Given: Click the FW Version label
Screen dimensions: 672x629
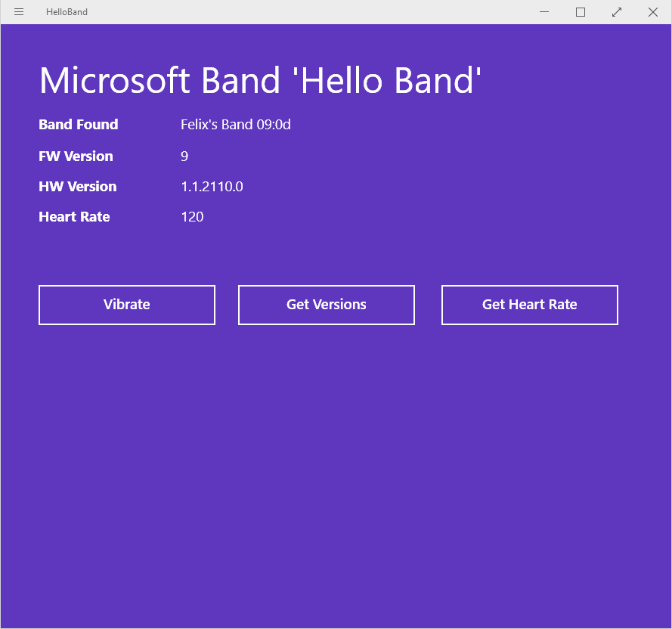Looking at the screenshot, I should (76, 156).
